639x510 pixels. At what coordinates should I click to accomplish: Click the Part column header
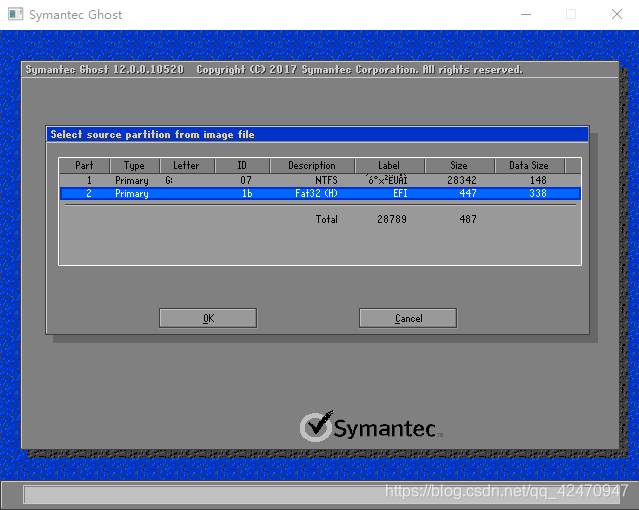[84, 166]
